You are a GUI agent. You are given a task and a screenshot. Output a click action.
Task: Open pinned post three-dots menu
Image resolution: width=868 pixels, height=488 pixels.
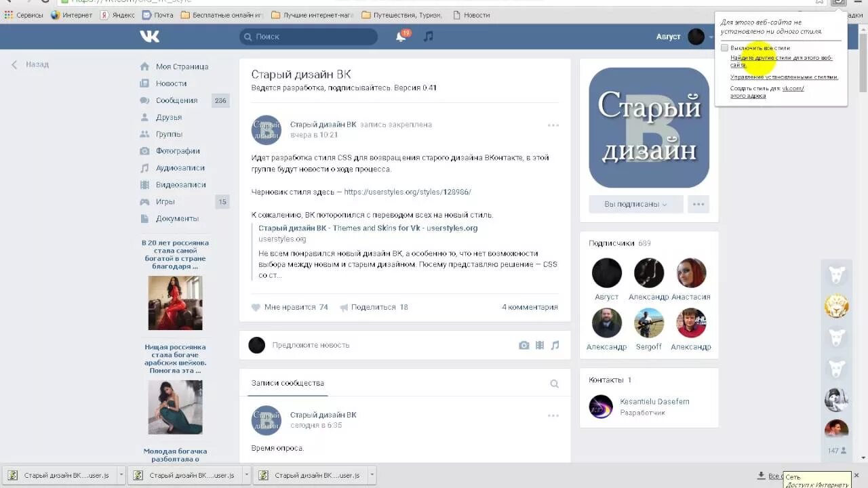(x=553, y=125)
